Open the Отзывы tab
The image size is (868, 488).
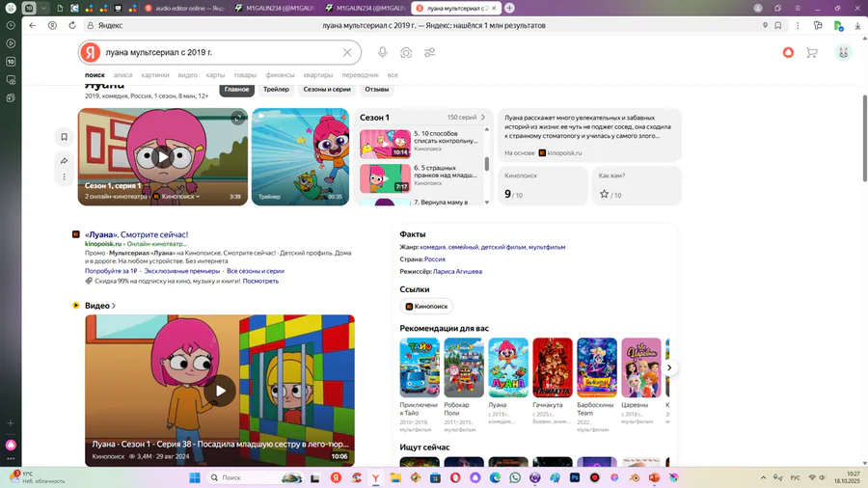[376, 89]
